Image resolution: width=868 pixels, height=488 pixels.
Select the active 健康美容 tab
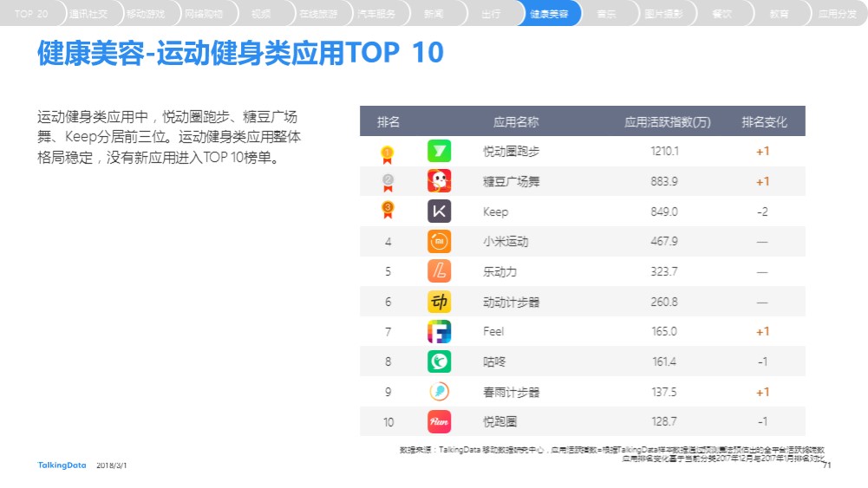tap(549, 14)
